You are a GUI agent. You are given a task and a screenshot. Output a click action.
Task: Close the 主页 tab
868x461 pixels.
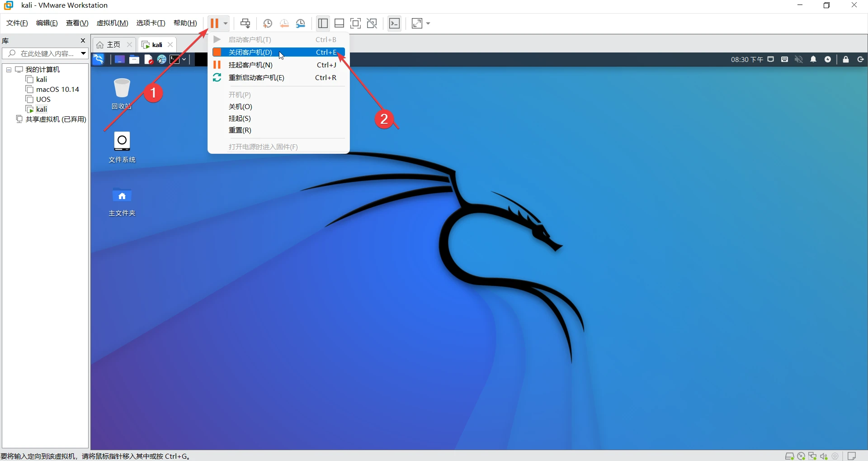click(x=129, y=44)
